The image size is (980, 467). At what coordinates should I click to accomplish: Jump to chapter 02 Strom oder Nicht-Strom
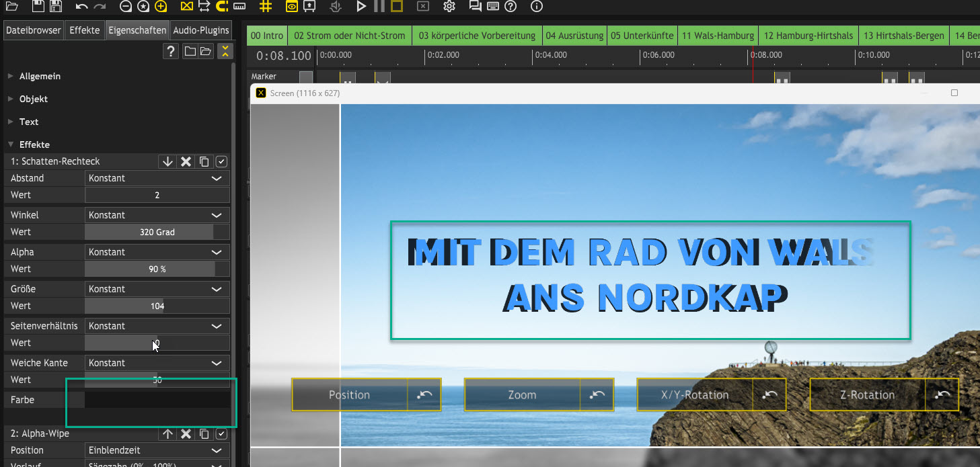pyautogui.click(x=350, y=36)
